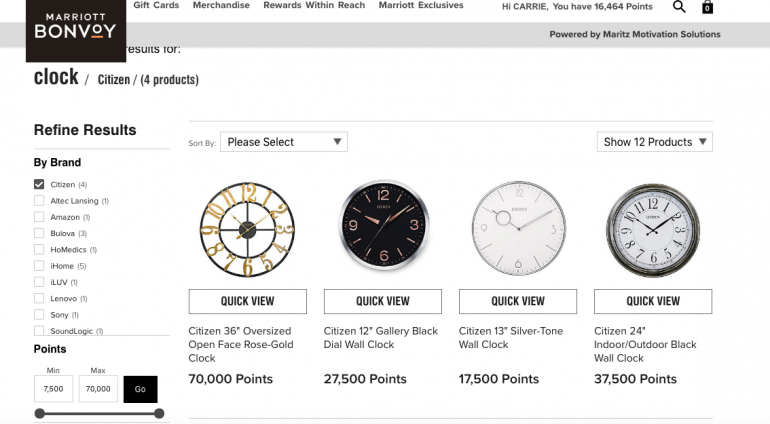Go to Marriott Exclusives menu
This screenshot has height=424, width=770.
[421, 6]
